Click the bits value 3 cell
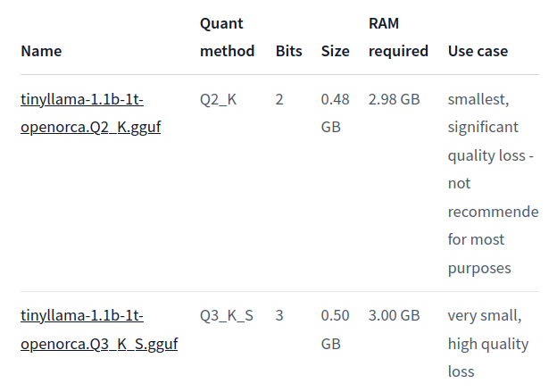Viewport: 557px width, 392px height. [x=279, y=315]
